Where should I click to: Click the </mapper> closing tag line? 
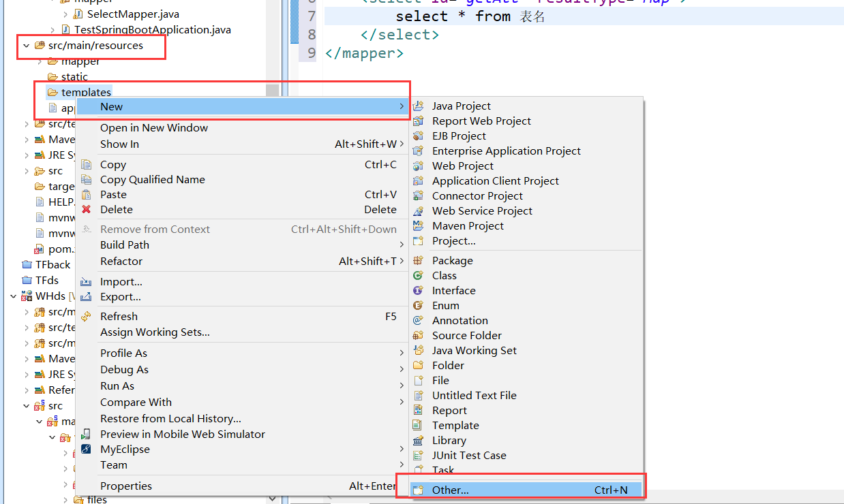365,52
